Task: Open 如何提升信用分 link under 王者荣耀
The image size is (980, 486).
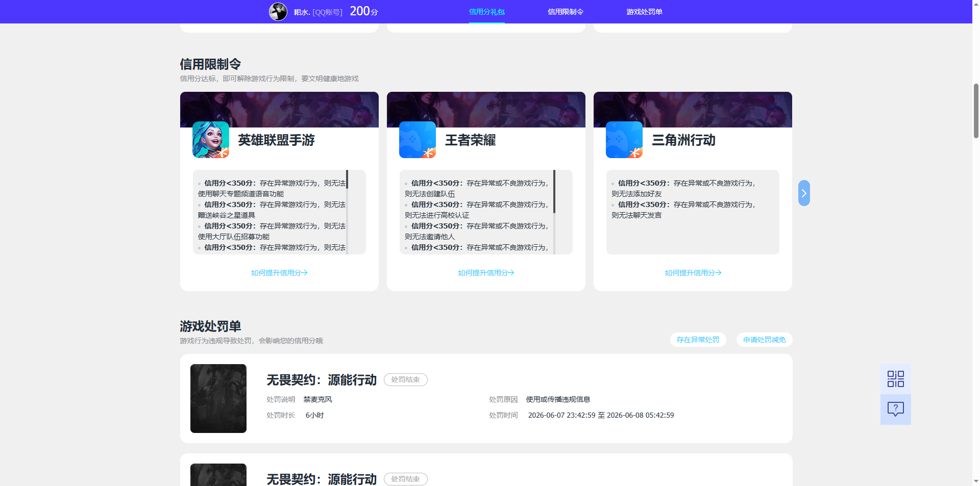Action: pyautogui.click(x=486, y=273)
